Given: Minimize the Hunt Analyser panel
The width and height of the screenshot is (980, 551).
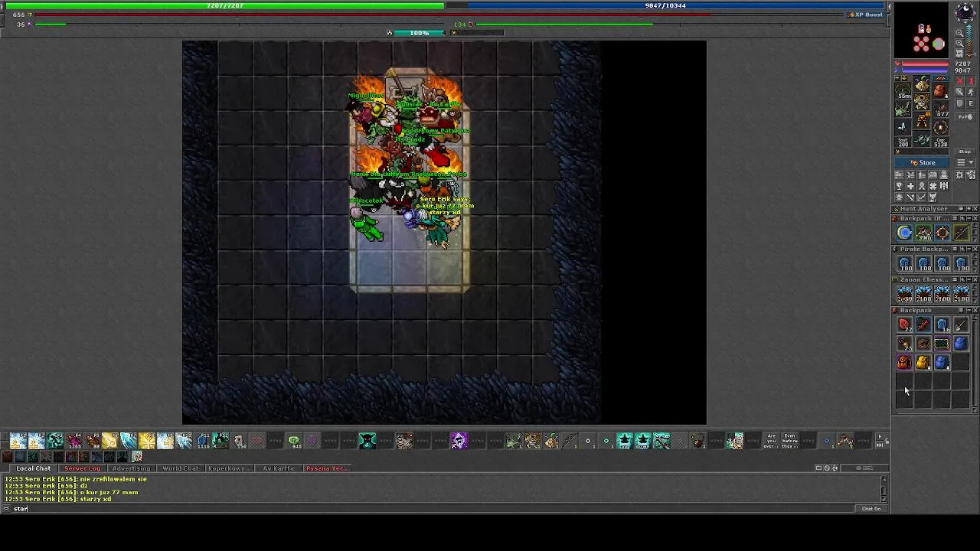Looking at the screenshot, I should 969,209.
